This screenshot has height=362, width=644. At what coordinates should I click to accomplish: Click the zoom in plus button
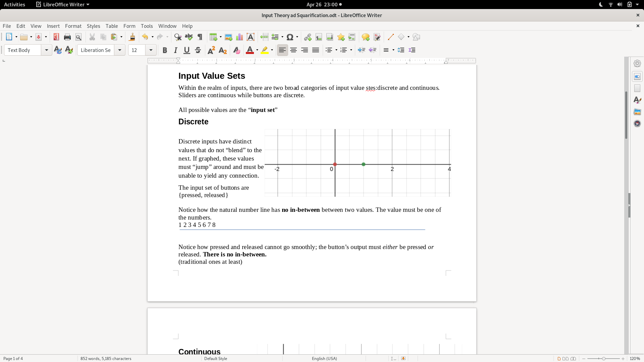pyautogui.click(x=623, y=359)
